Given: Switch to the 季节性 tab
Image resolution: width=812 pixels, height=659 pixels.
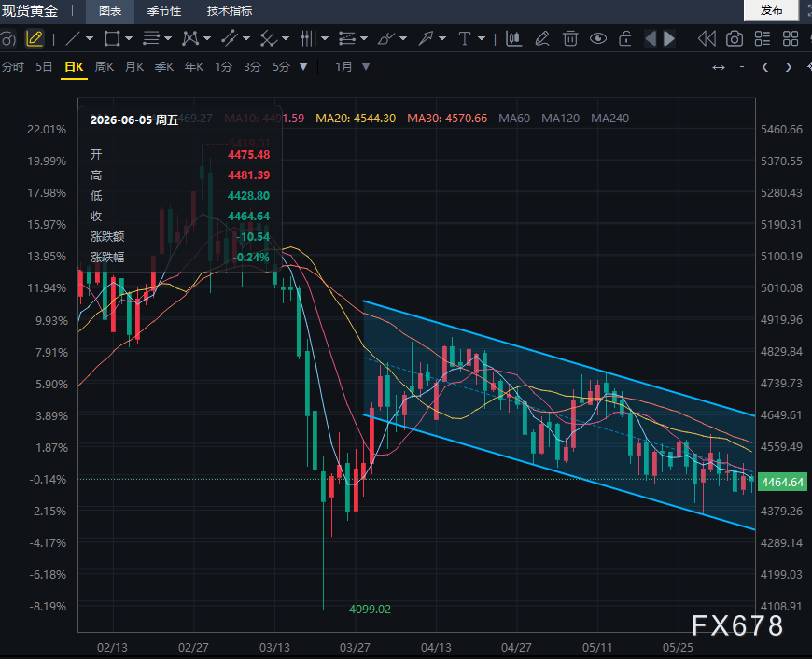Looking at the screenshot, I should 163,11.
